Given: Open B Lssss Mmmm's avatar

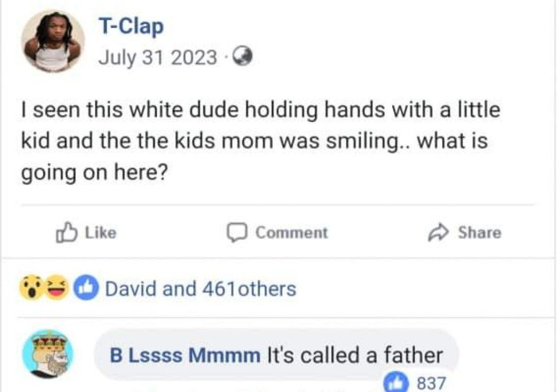Looking at the screenshot, I should (x=47, y=354).
